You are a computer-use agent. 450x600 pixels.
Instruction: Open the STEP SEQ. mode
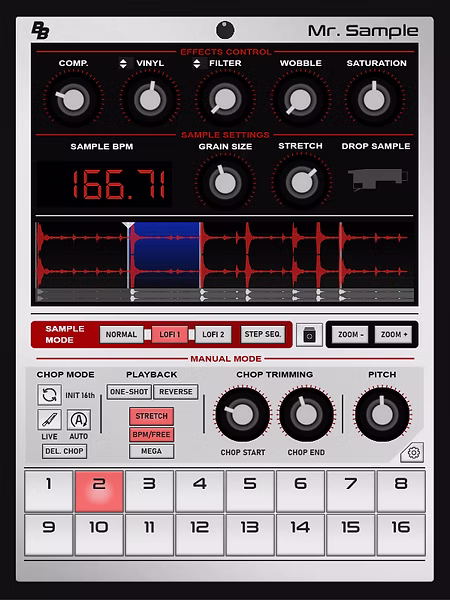click(263, 334)
